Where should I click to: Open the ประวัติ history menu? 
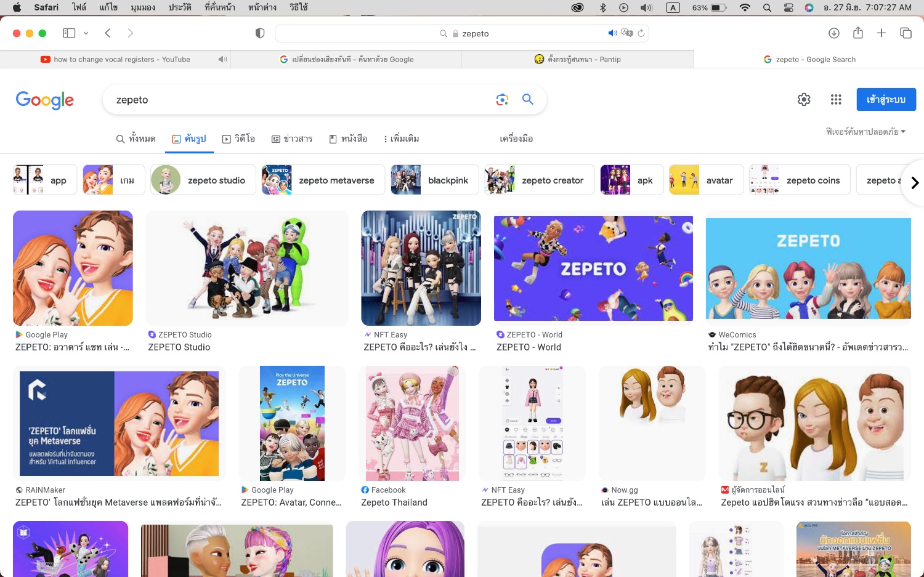pyautogui.click(x=180, y=7)
